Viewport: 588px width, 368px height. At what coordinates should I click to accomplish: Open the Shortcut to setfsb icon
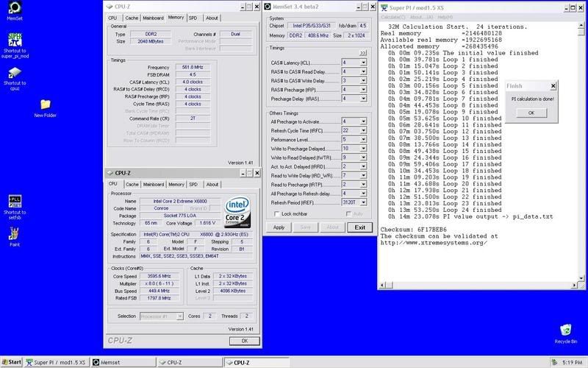click(15, 201)
